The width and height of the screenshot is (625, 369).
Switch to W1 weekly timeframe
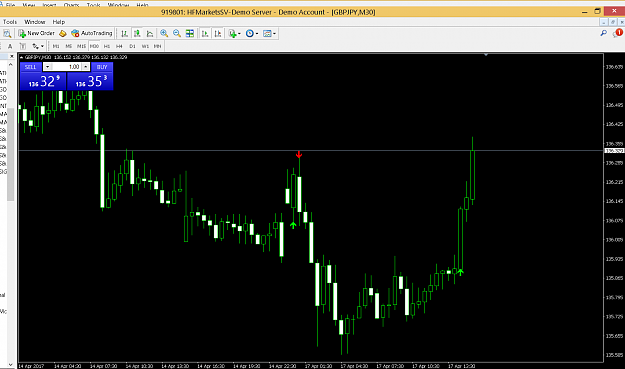pos(145,46)
